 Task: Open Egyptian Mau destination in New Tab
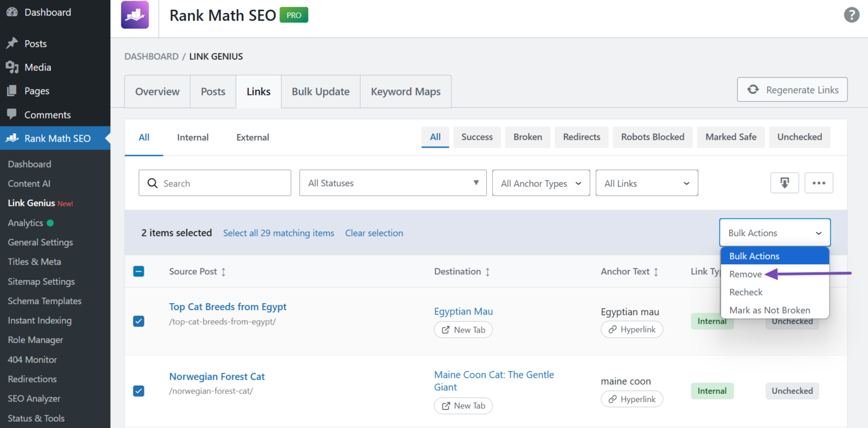point(463,329)
